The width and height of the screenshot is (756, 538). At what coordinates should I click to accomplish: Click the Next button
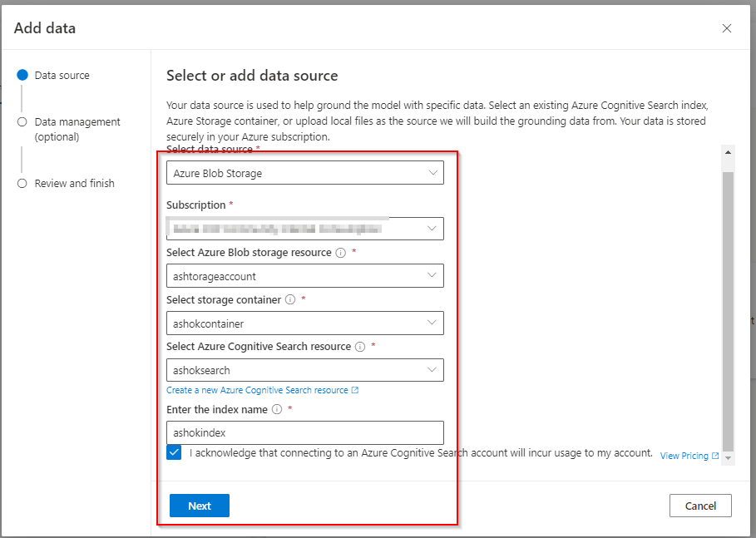199,505
